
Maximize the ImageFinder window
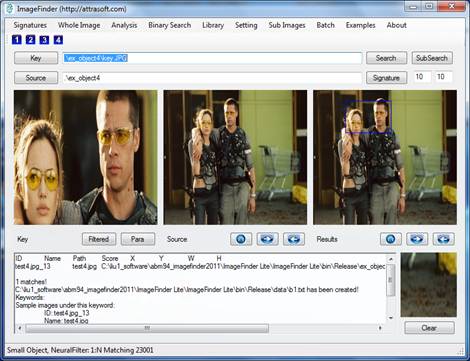click(429, 7)
